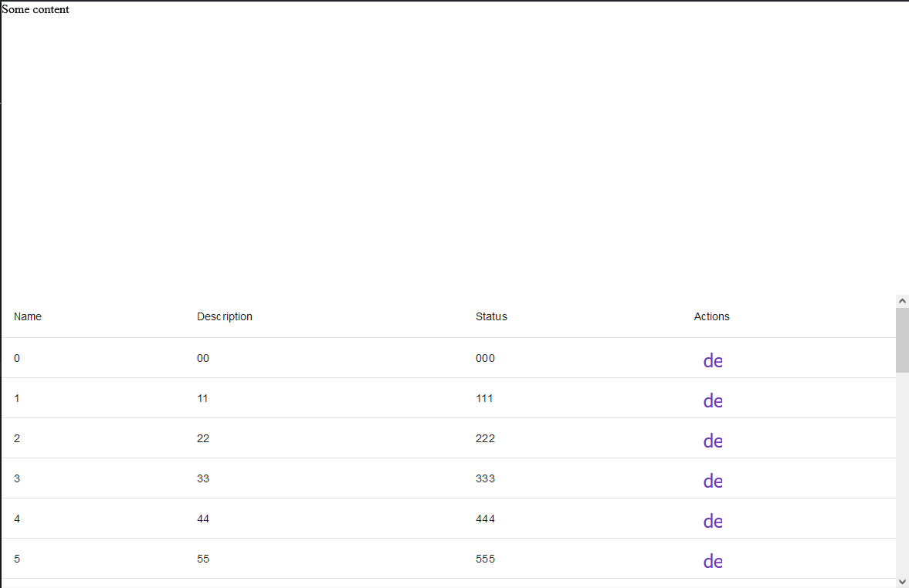Select the row labeled 3

(17, 478)
